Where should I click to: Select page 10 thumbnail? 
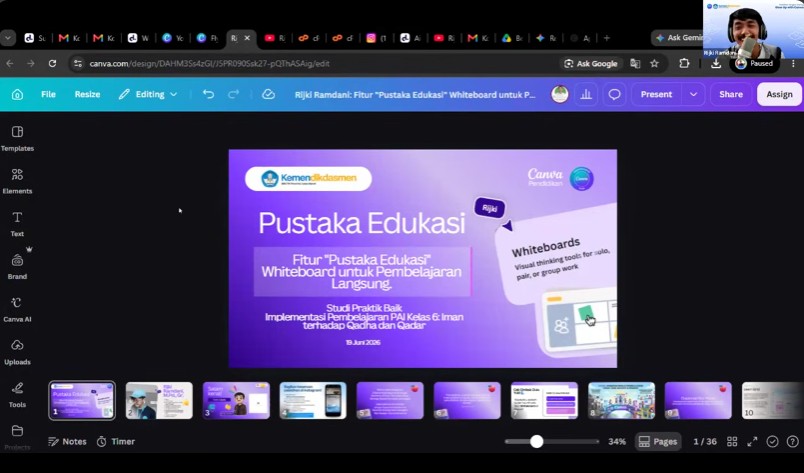(x=773, y=400)
